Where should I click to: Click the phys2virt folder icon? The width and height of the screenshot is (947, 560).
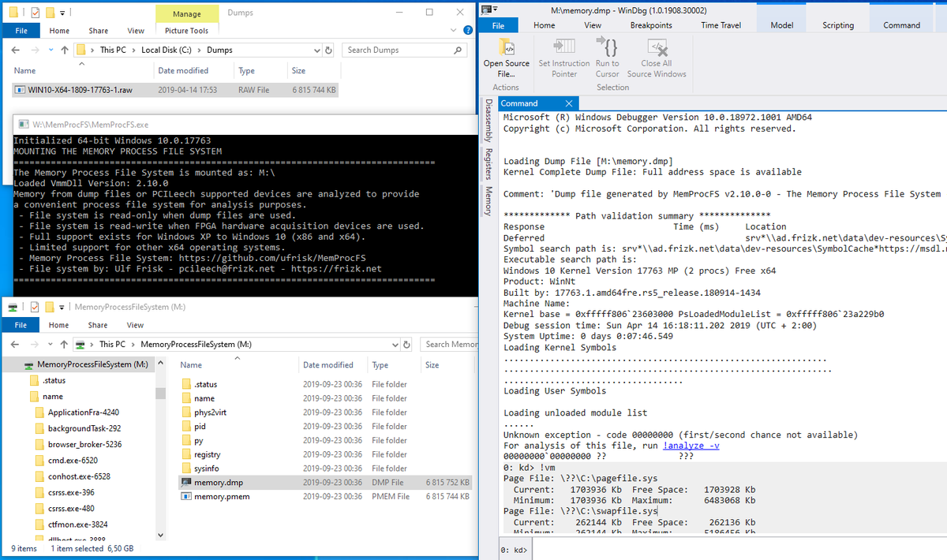(x=187, y=413)
